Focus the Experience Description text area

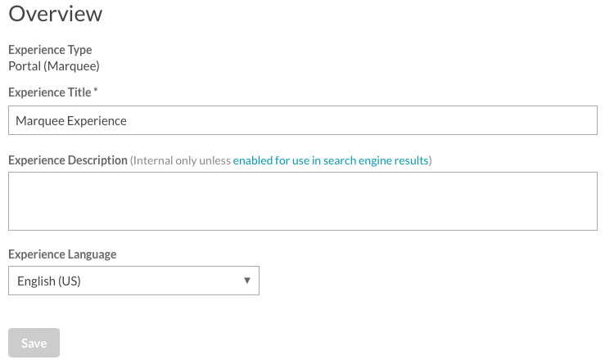(303, 201)
